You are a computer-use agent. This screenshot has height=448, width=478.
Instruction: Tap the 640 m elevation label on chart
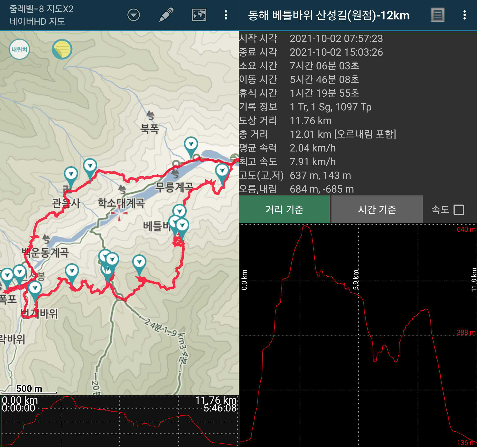click(x=466, y=229)
